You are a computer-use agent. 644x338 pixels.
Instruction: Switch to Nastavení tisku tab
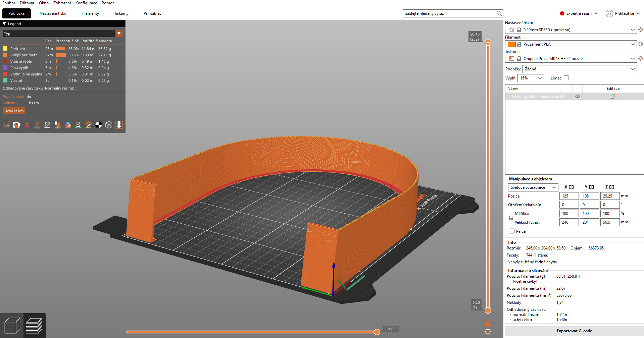(53, 13)
